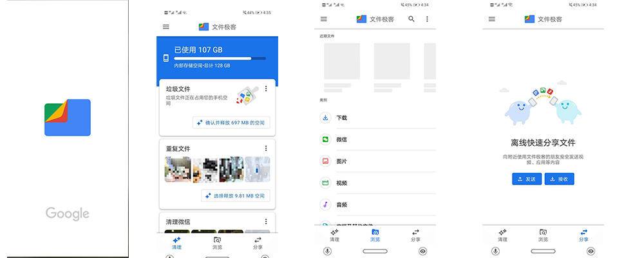Open second recent file placeholder under 近期文件
Viewport: 644px width, 258px height.
click(392, 61)
